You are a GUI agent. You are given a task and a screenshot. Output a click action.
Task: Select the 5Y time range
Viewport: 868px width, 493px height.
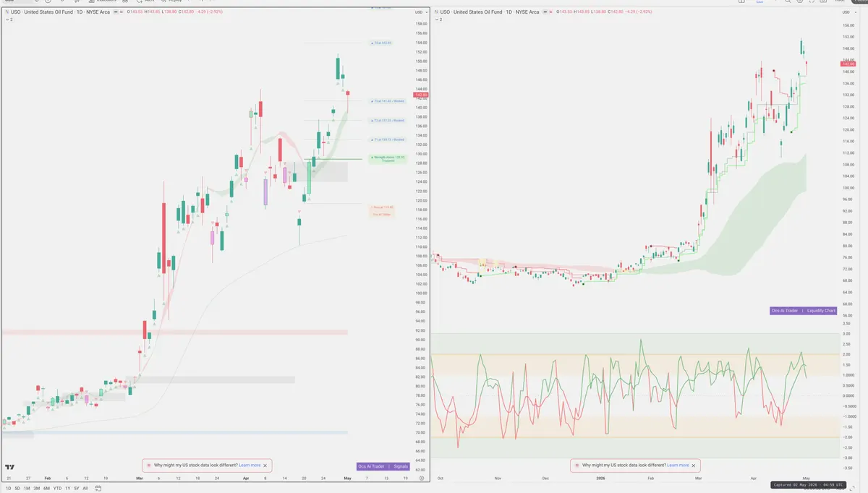(76, 489)
